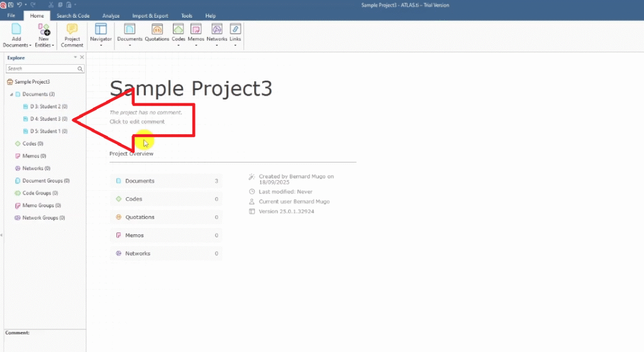The image size is (644, 352).
Task: Click the save icon in title bar
Action: [11, 4]
